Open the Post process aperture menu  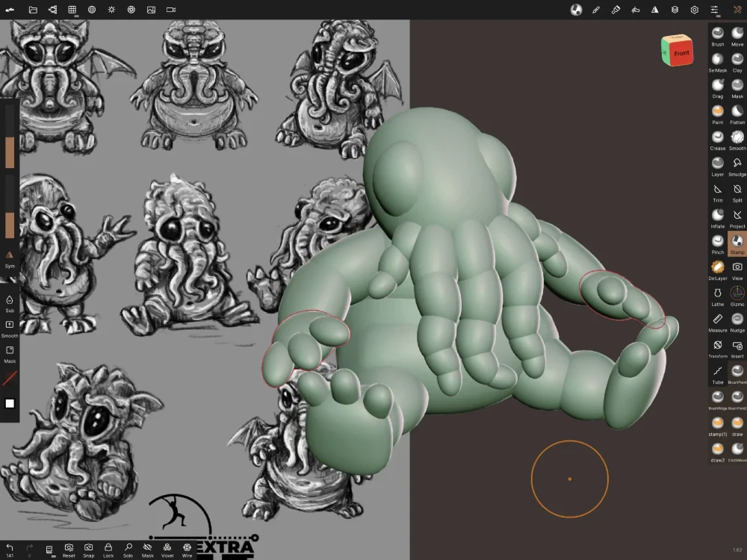131,10
